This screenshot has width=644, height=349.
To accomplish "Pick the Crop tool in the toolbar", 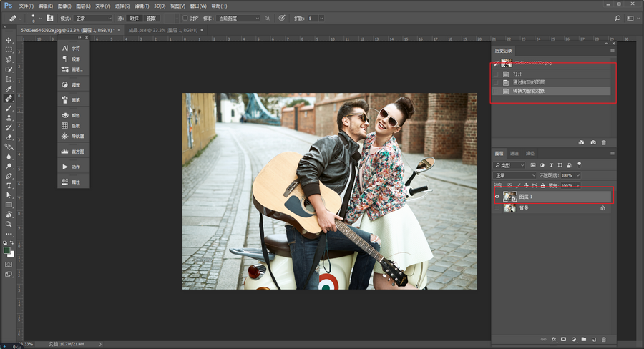I will (9, 79).
